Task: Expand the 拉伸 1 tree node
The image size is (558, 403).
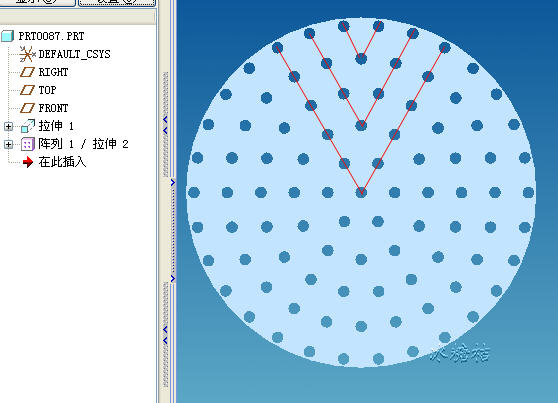Action: click(8, 126)
